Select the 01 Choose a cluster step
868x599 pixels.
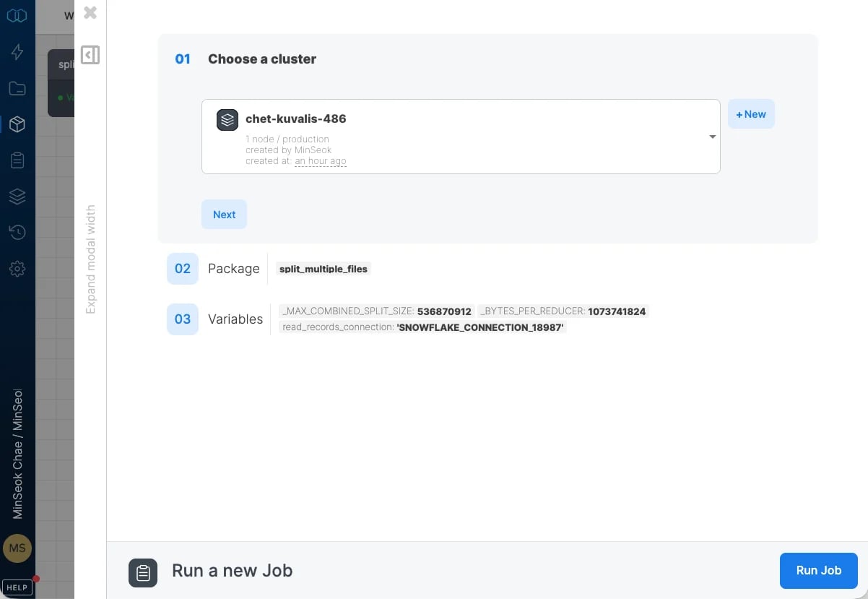pyautogui.click(x=246, y=59)
